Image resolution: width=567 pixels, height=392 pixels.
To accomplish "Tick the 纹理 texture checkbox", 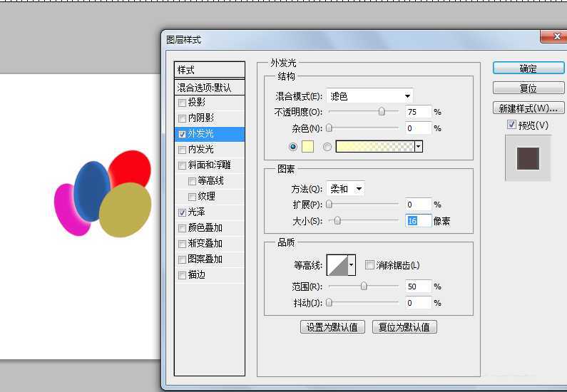I will pos(192,197).
